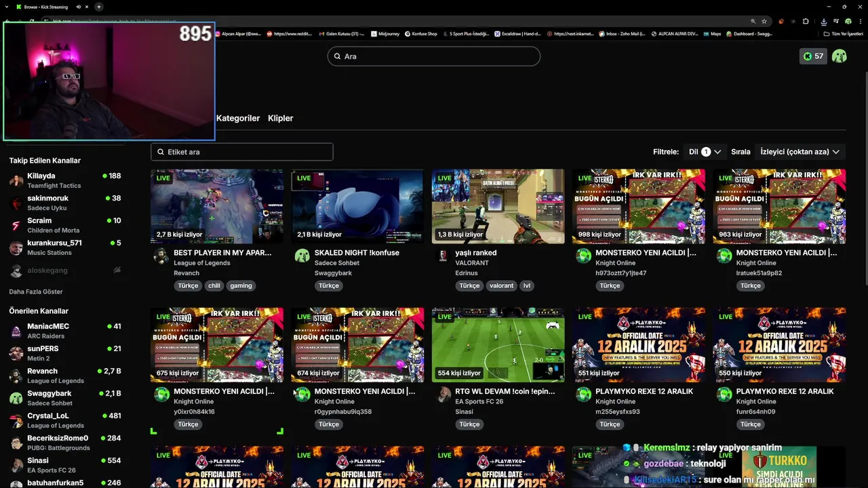Open Scraim's avatar in followed channels
The image size is (868, 488).
(16, 225)
